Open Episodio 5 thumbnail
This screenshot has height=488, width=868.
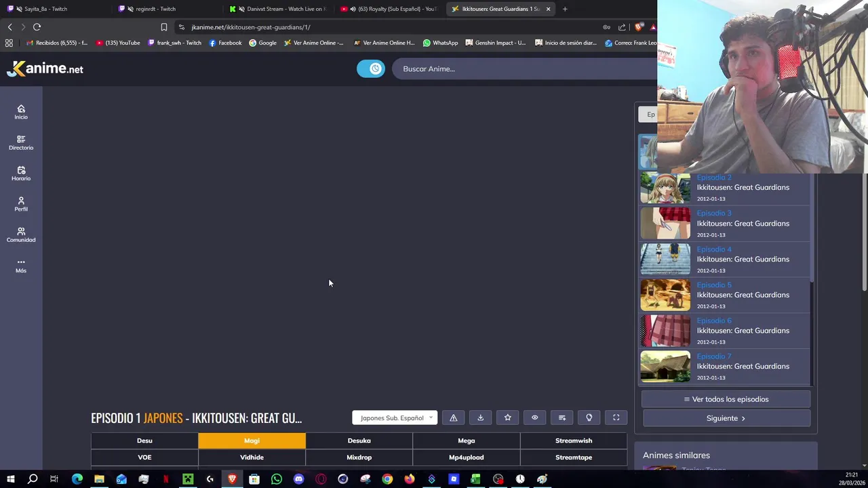[665, 295]
